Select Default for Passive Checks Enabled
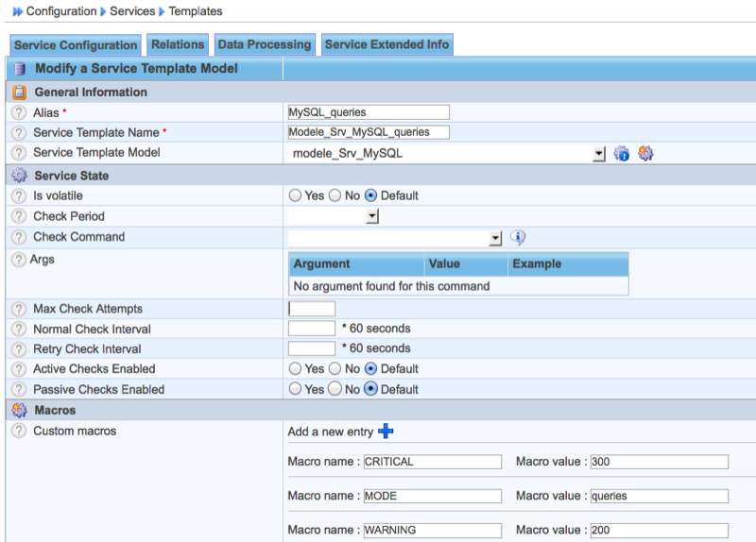The height and width of the screenshot is (542, 756). pyautogui.click(x=370, y=389)
